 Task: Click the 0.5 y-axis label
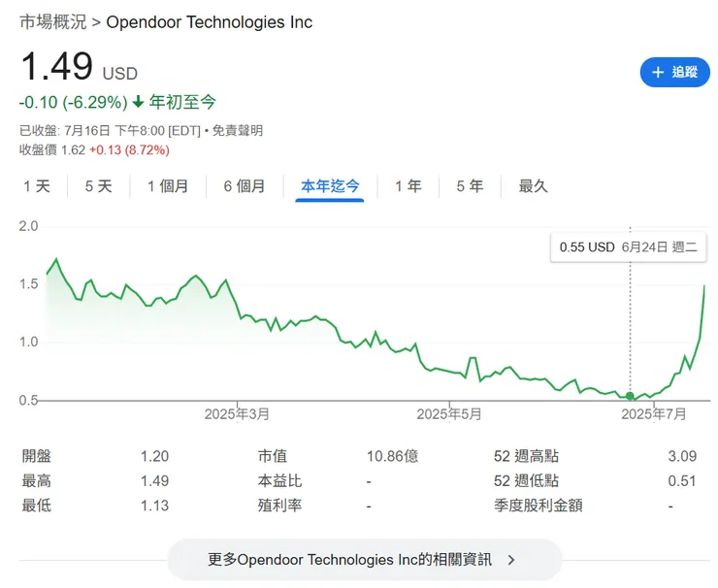point(28,400)
